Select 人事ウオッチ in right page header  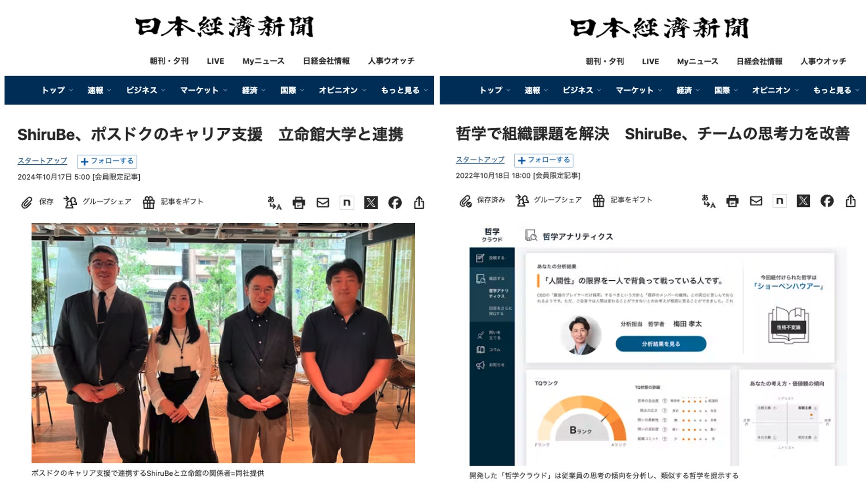tap(823, 61)
